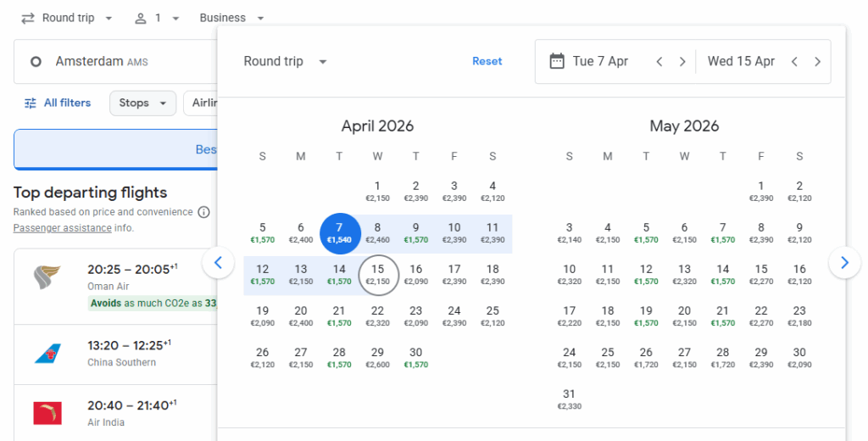Expand the Stops filter dropdown
Viewport: 868px width, 441px height.
click(142, 103)
